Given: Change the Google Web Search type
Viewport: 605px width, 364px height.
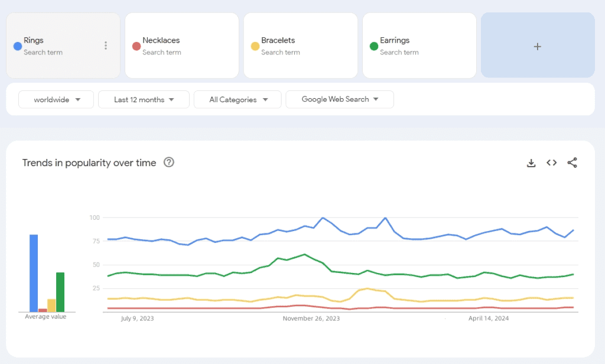Looking at the screenshot, I should (x=339, y=99).
